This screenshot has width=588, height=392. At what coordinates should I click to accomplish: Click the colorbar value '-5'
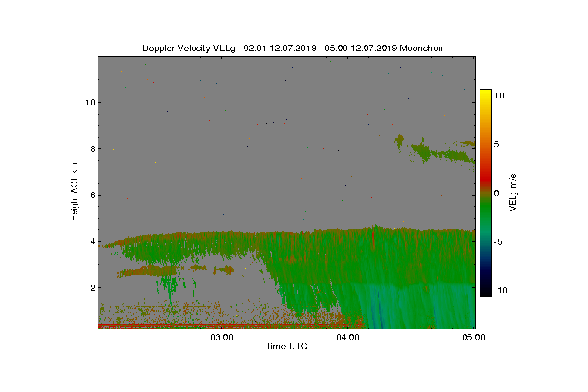(x=498, y=242)
